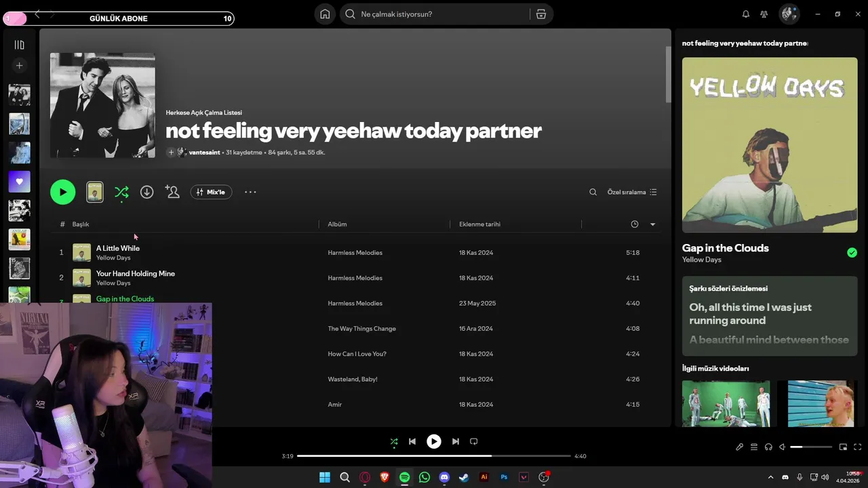The height and width of the screenshot is (488, 868).
Task: Open Photoshop from the taskbar
Action: coord(504,477)
